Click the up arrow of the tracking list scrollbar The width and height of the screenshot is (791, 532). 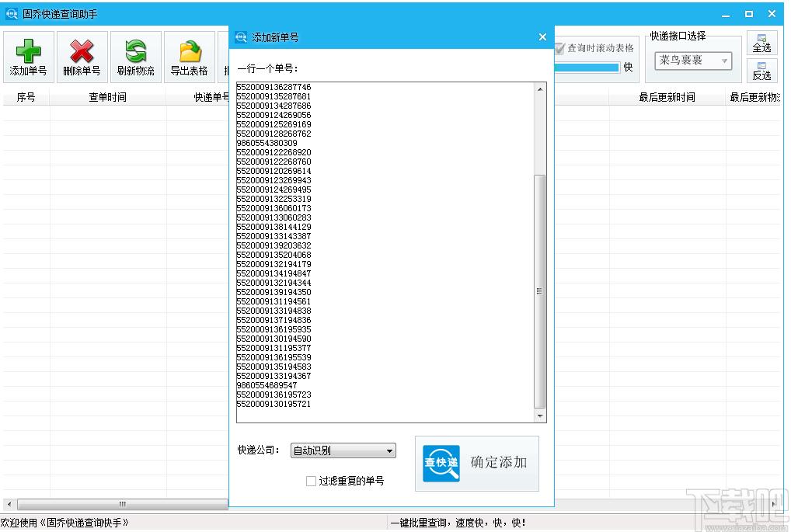click(540, 89)
